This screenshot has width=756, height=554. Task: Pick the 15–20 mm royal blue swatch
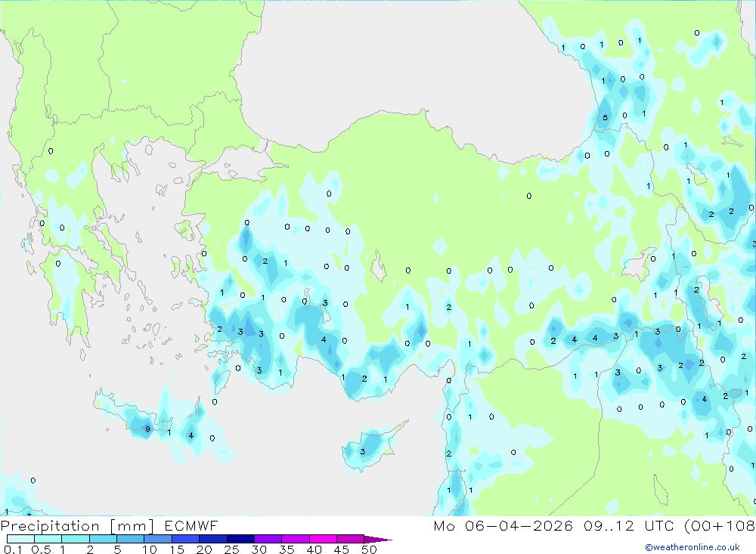point(185,539)
